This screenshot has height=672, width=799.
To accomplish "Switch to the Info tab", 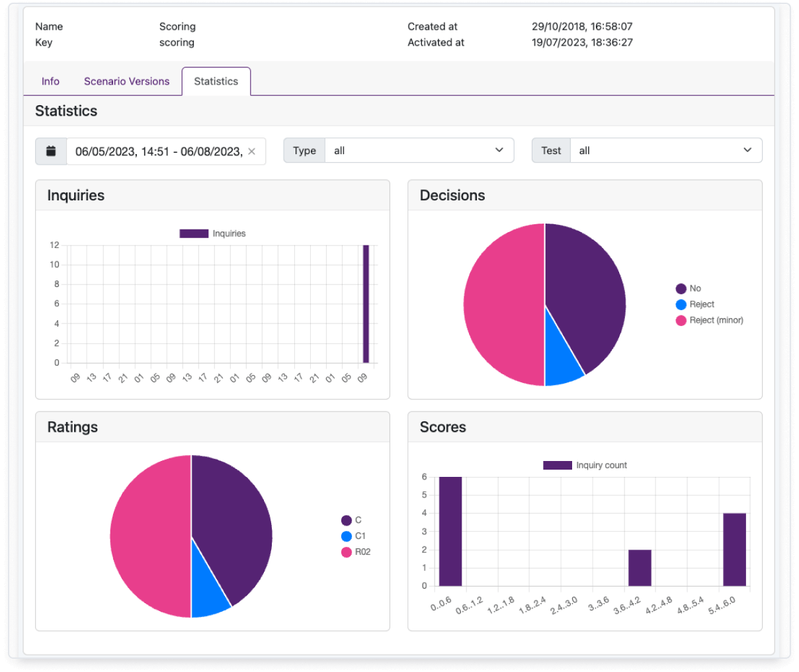I will click(50, 81).
